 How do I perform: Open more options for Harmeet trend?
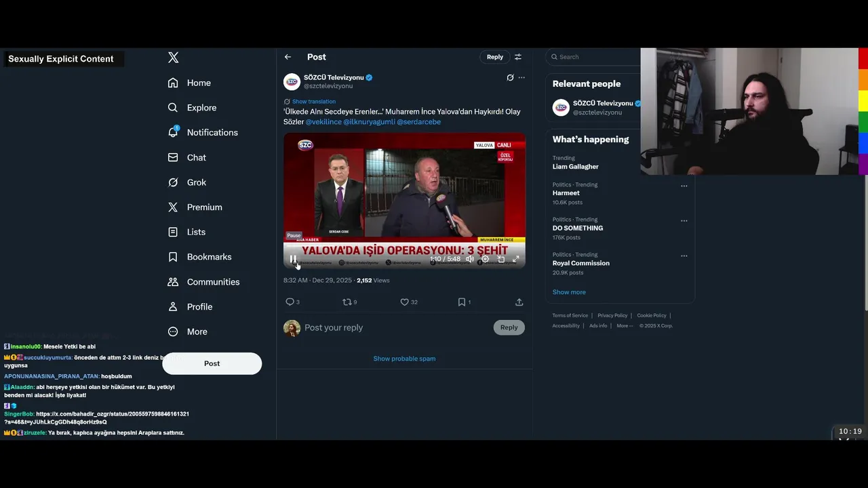coord(684,186)
